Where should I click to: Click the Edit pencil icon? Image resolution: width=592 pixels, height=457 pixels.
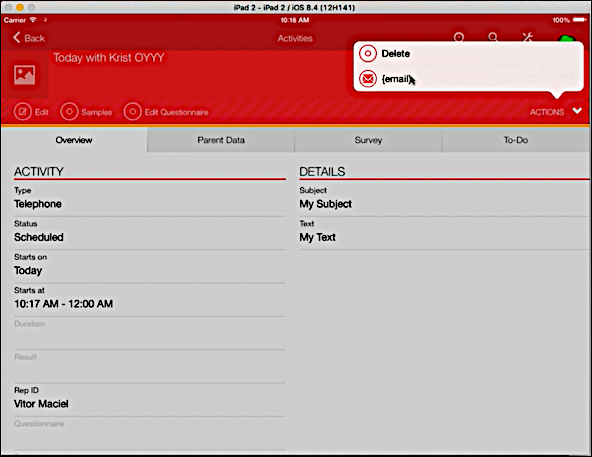(23, 112)
